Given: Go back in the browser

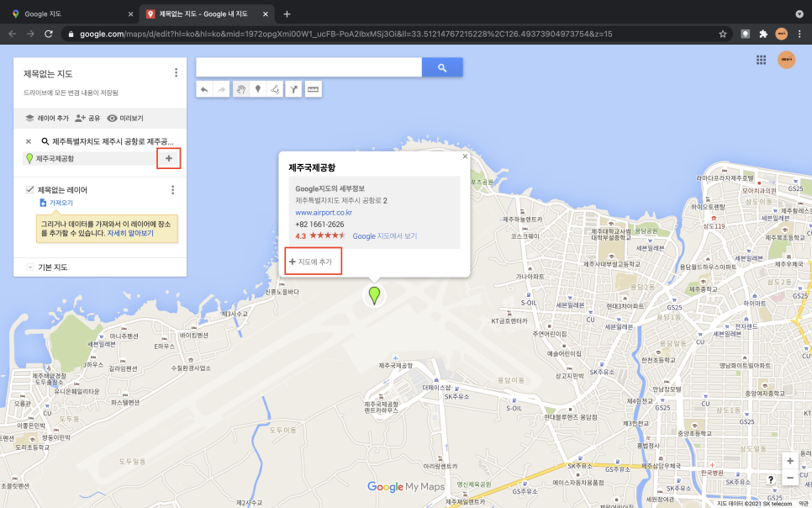Looking at the screenshot, I should (x=13, y=34).
